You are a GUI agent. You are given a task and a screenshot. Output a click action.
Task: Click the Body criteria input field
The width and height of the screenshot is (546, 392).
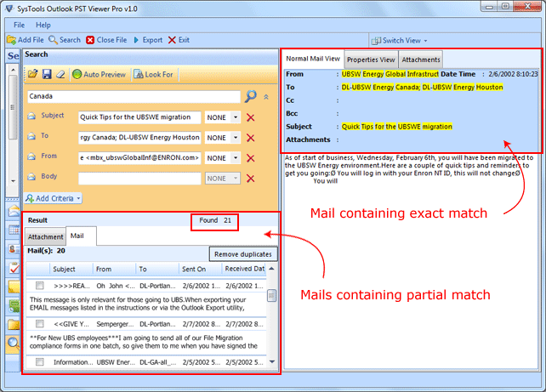pyautogui.click(x=139, y=179)
